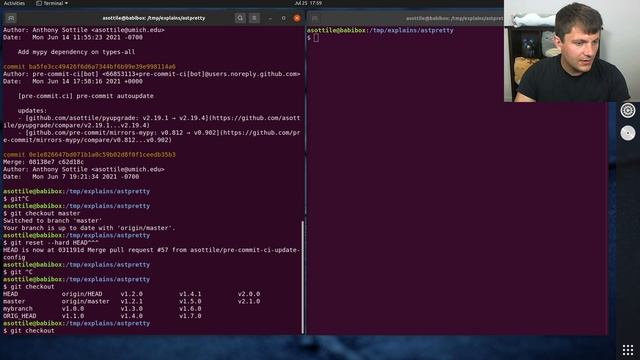Click 'Your branch is up to date' line
640x360 pixels.
pyautogui.click(x=89, y=228)
